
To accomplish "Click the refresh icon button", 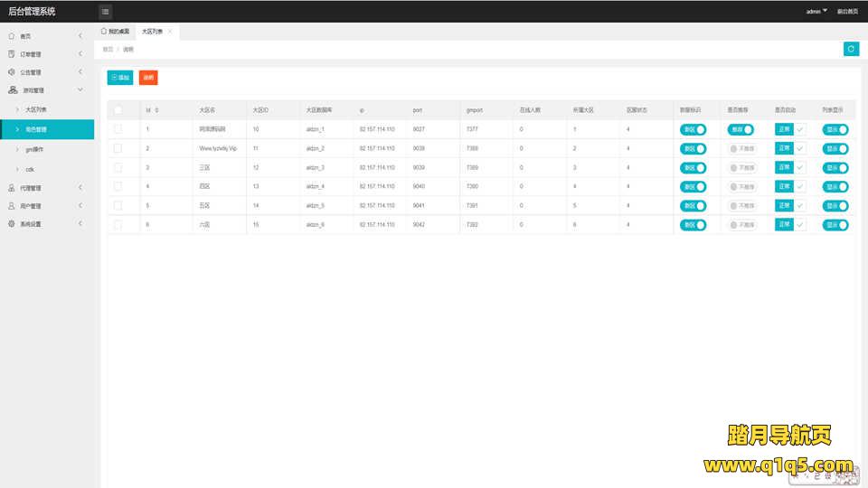I will click(851, 49).
